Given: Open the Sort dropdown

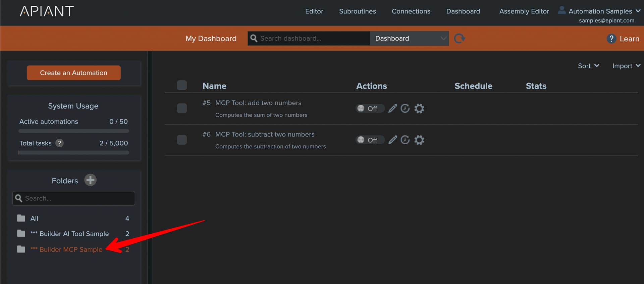Looking at the screenshot, I should 588,66.
